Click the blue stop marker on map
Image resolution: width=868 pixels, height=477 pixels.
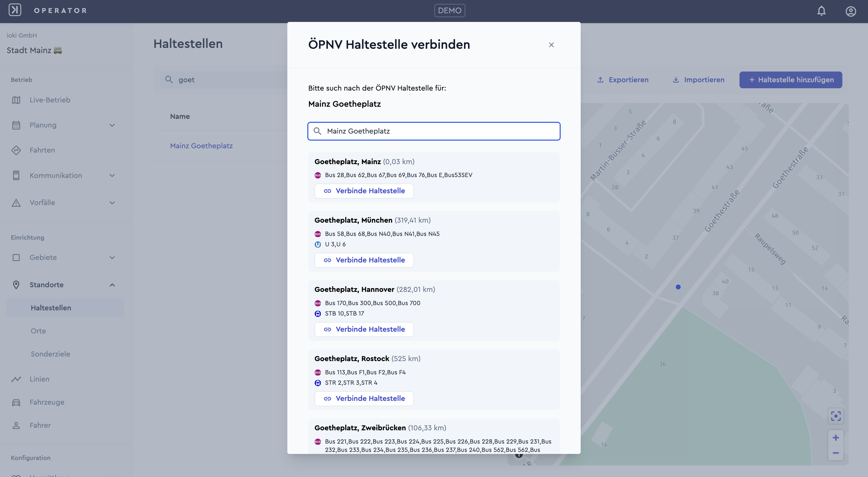678,287
